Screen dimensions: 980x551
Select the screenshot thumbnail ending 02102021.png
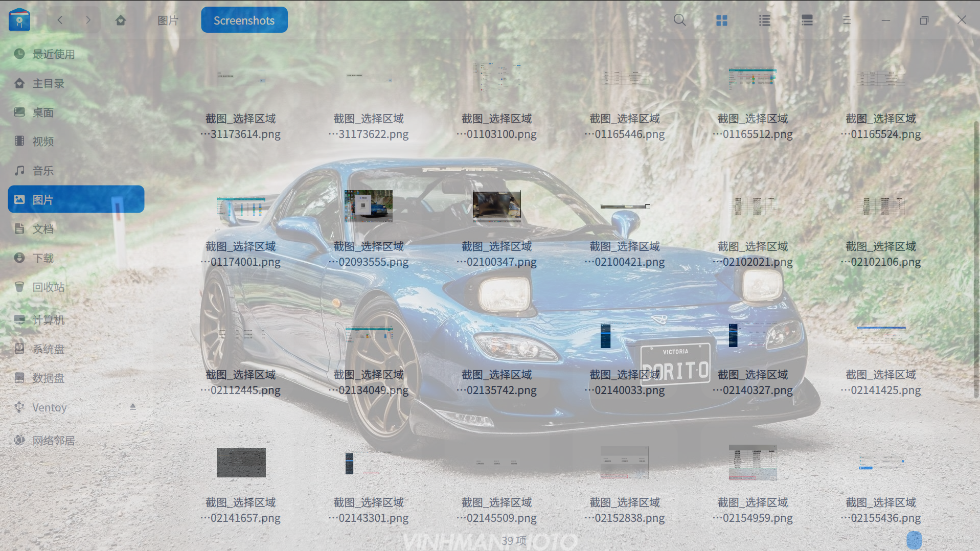click(753, 206)
